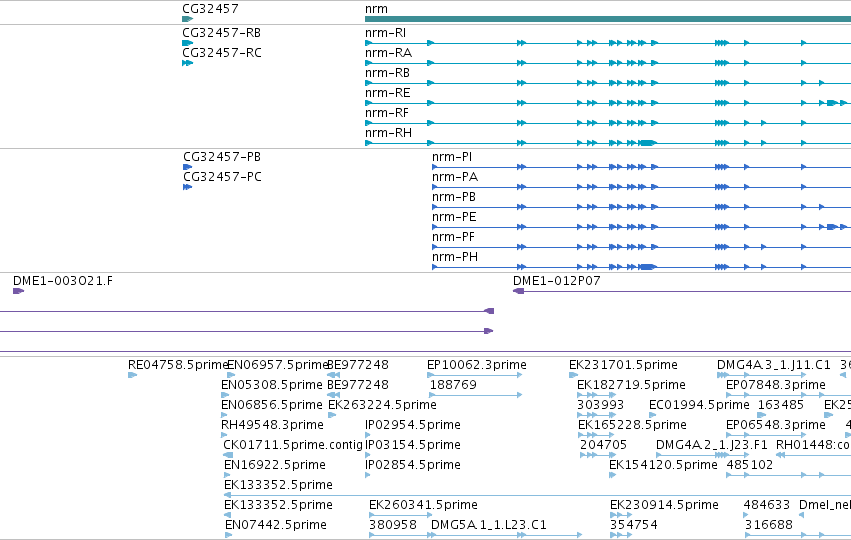Click the 484633 feature label

click(x=766, y=505)
